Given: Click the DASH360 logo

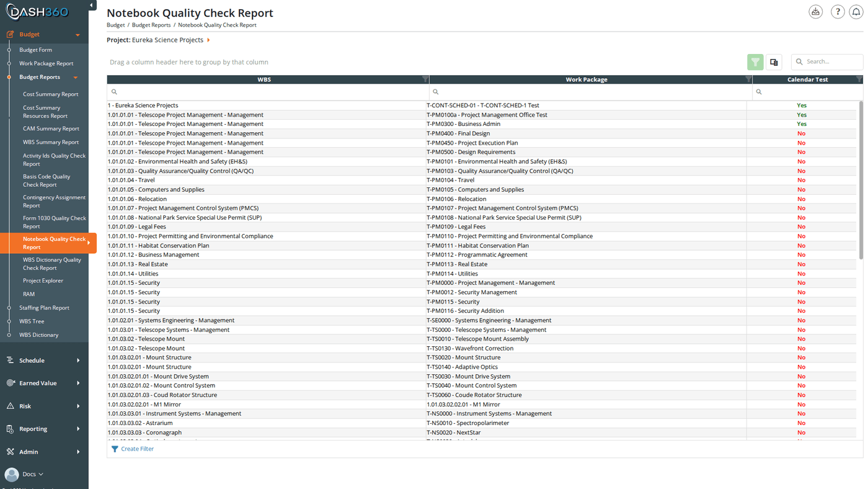Looking at the screenshot, I should pos(38,12).
